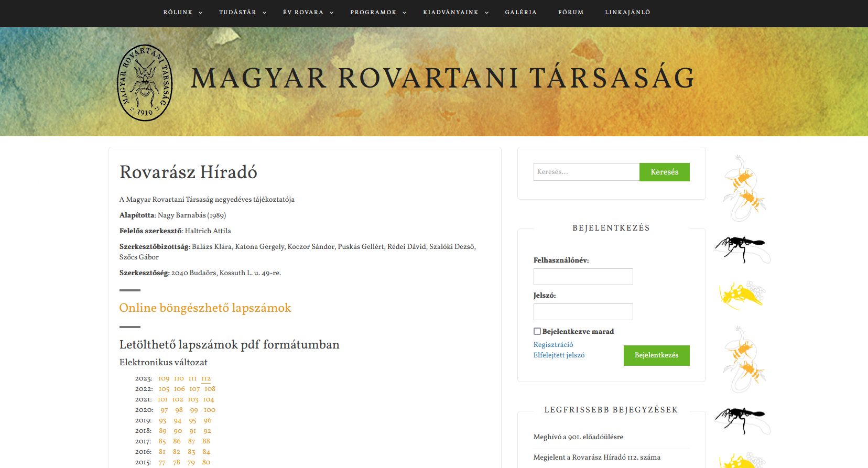
Task: Download issue 86 from 2017
Action: (x=177, y=441)
